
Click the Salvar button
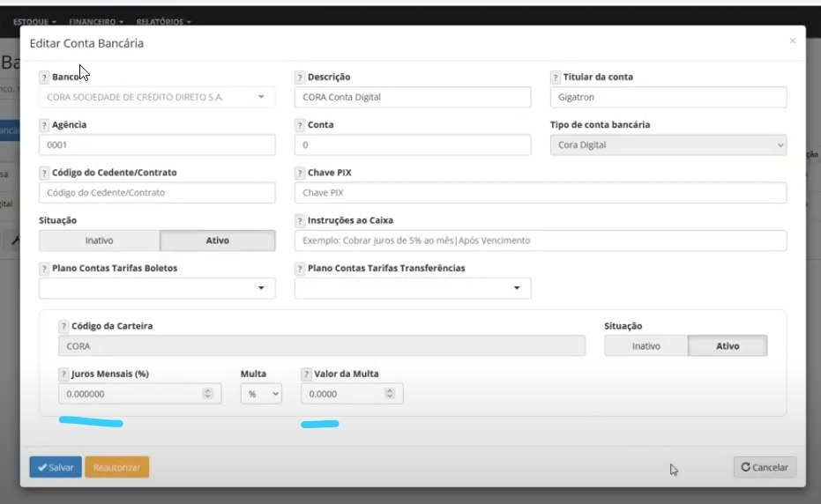tap(56, 467)
